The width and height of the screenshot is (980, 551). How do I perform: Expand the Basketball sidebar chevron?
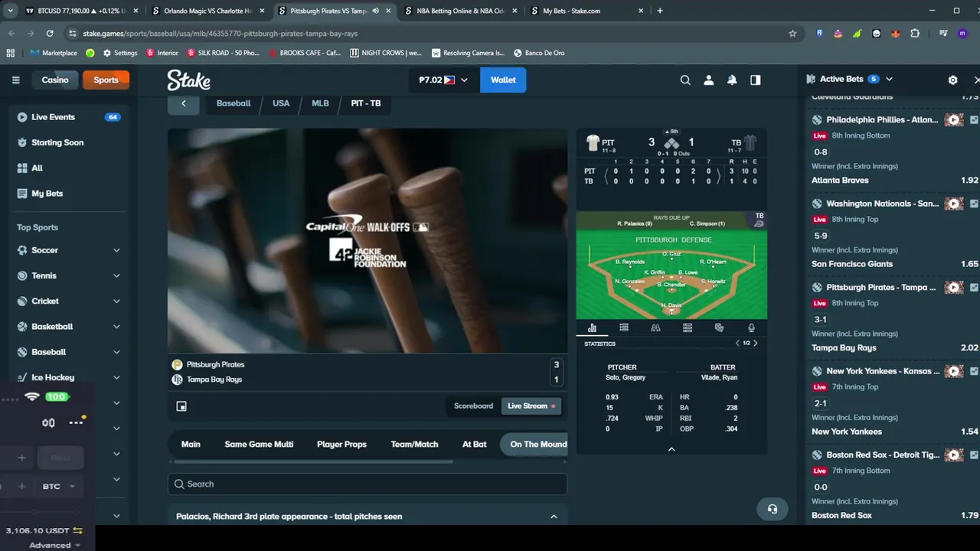click(x=116, y=327)
